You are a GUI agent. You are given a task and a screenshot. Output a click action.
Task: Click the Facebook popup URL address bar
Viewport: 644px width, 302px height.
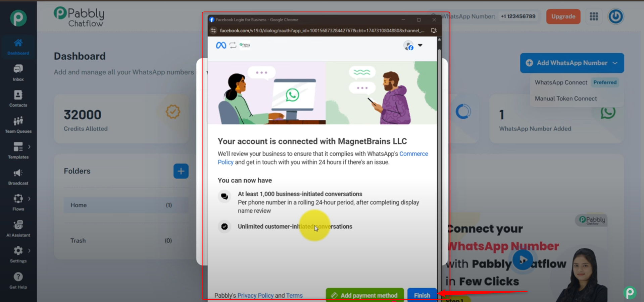point(322,31)
